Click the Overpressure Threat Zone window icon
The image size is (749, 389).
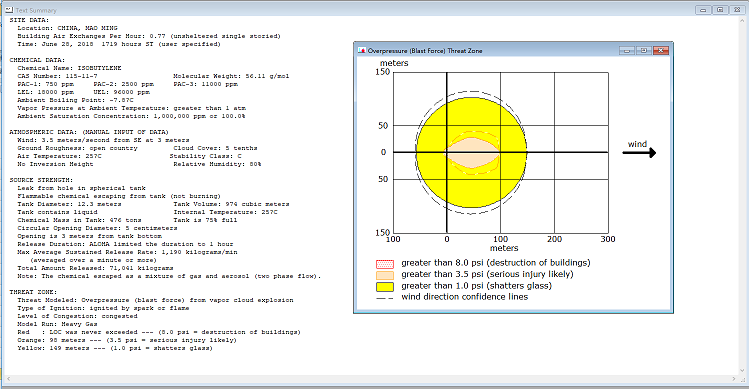click(x=362, y=50)
